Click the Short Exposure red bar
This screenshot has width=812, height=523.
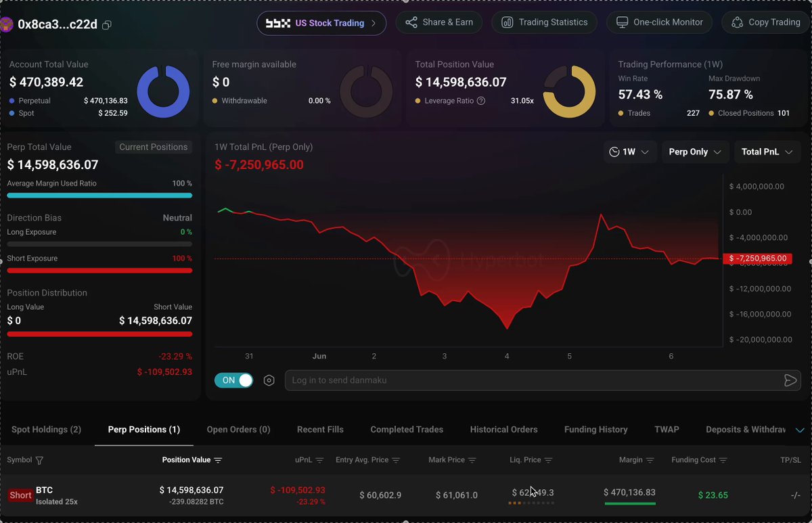(99, 271)
